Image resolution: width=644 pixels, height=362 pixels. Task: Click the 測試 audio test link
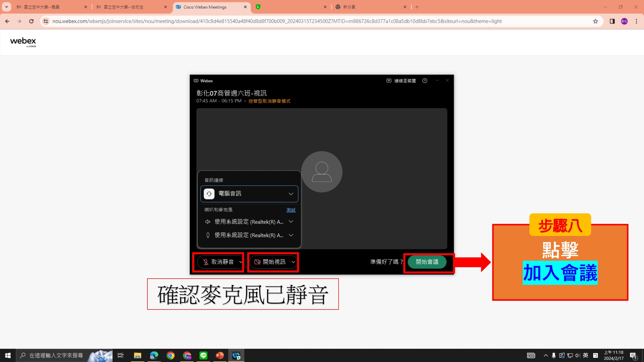point(291,210)
